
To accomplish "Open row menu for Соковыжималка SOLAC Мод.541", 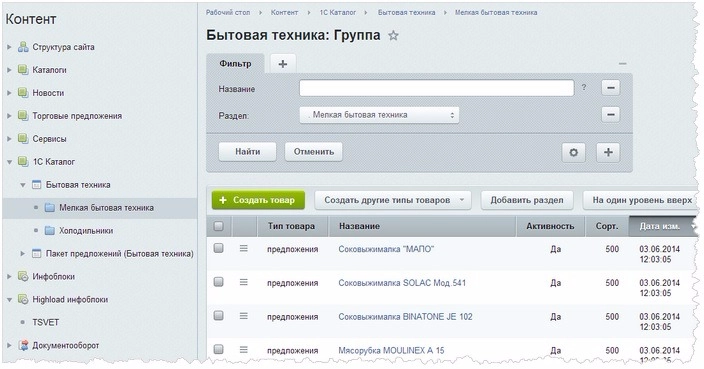I will (x=243, y=282).
